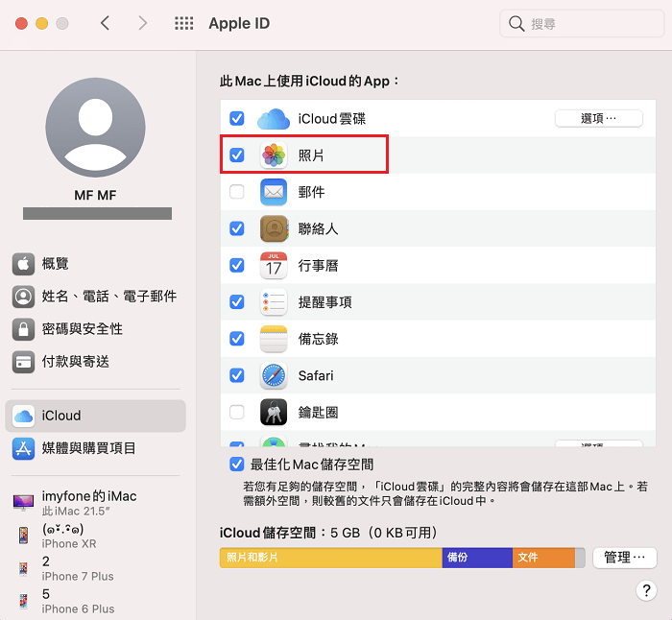This screenshot has height=620, width=672.
Task: Click the imyfone的iMac device icon
Action: coord(24,502)
